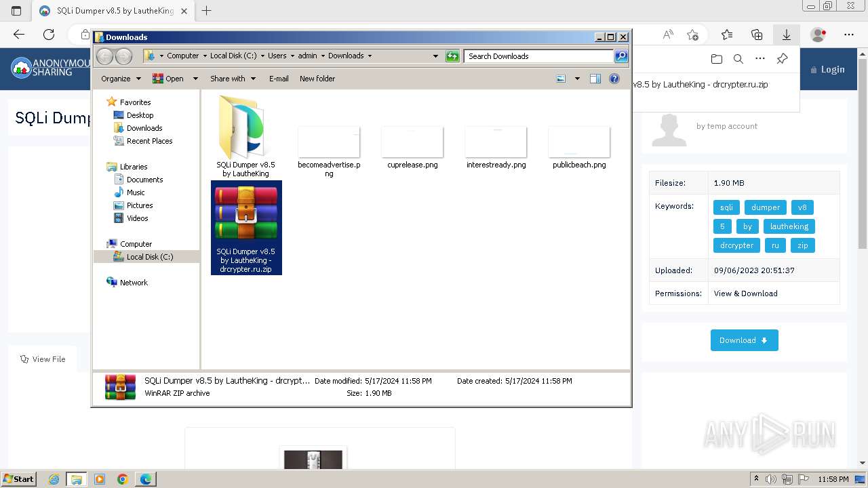Click the Login link in Edge page
Image resolution: width=868 pixels, height=488 pixels.
[827, 69]
